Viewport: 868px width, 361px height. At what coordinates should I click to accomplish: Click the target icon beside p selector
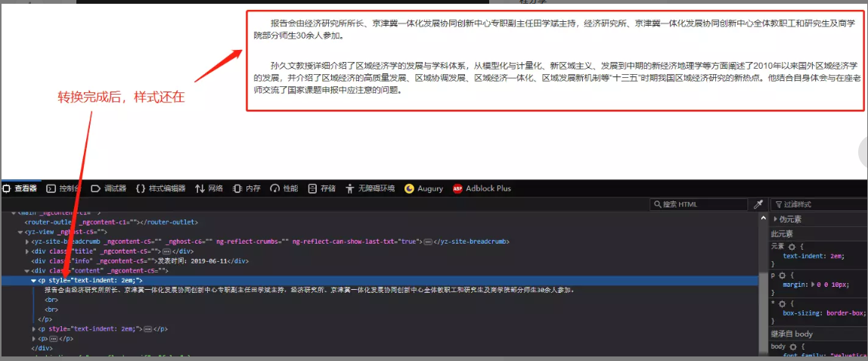[x=783, y=275]
